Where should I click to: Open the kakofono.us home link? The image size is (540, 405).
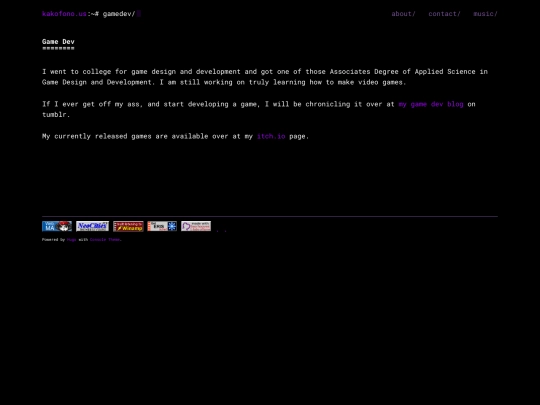pyautogui.click(x=64, y=14)
